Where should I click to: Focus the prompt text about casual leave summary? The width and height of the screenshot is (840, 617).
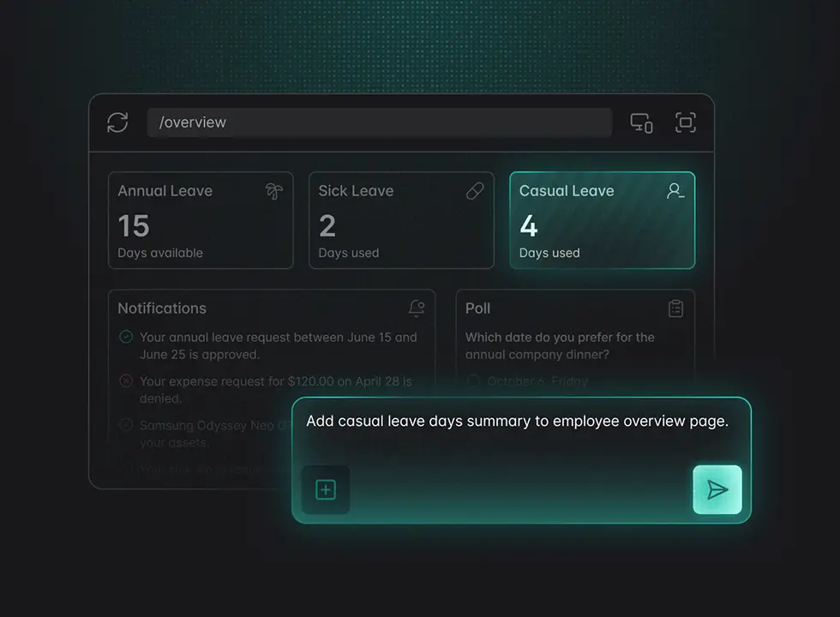tap(517, 422)
